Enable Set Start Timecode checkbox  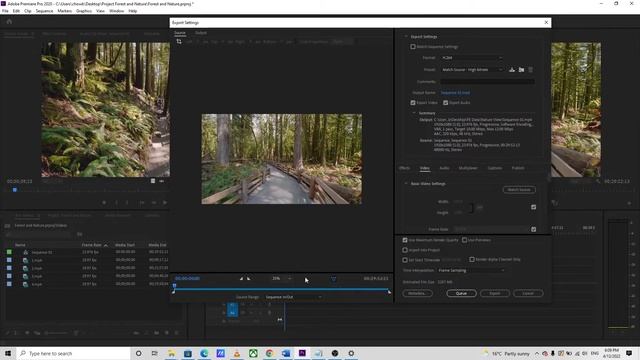(x=405, y=260)
